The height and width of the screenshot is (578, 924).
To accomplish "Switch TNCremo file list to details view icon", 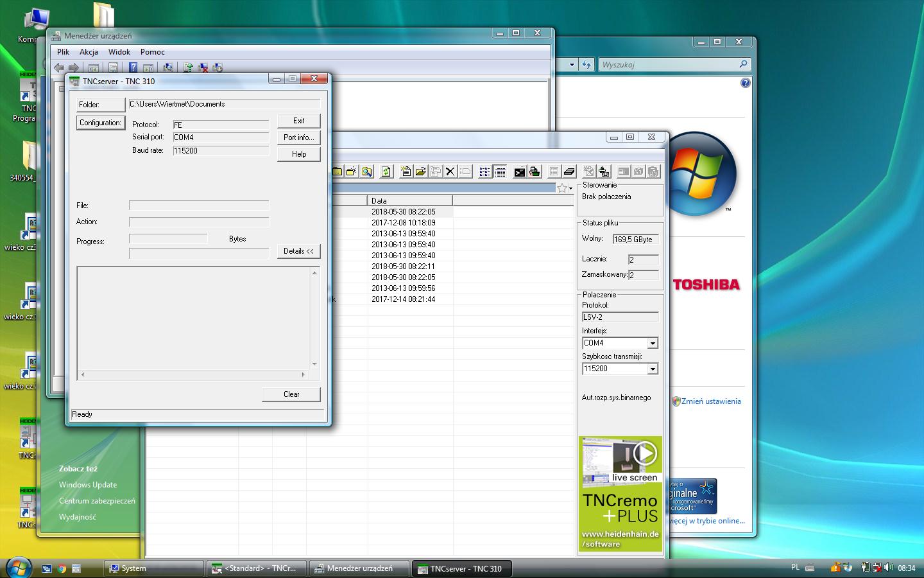I will (x=500, y=171).
